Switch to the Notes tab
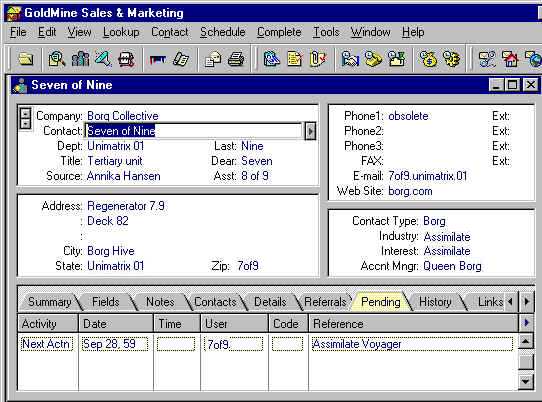 pyautogui.click(x=160, y=302)
